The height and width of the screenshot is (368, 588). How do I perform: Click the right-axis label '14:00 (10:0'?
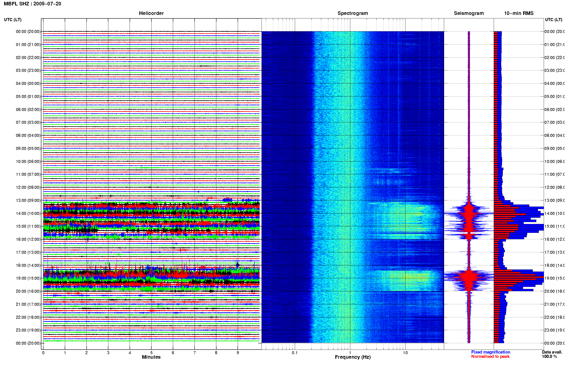[x=555, y=213]
